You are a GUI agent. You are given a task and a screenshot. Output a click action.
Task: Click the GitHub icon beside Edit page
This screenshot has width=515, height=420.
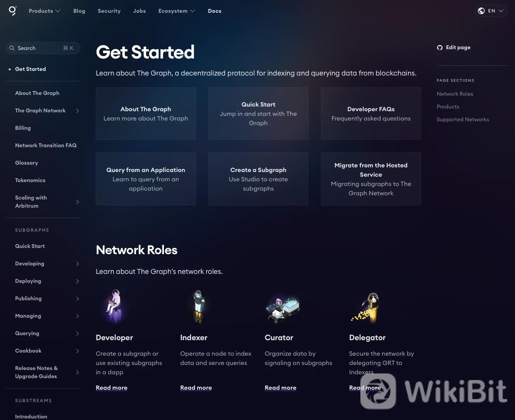pyautogui.click(x=440, y=48)
